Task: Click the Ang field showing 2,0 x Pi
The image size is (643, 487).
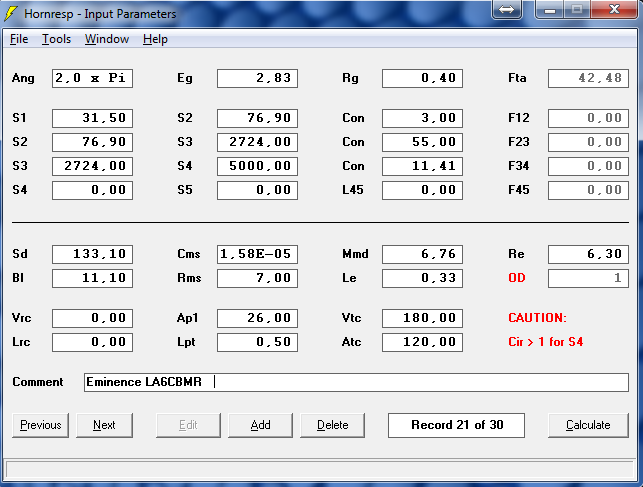Action: coord(92,78)
